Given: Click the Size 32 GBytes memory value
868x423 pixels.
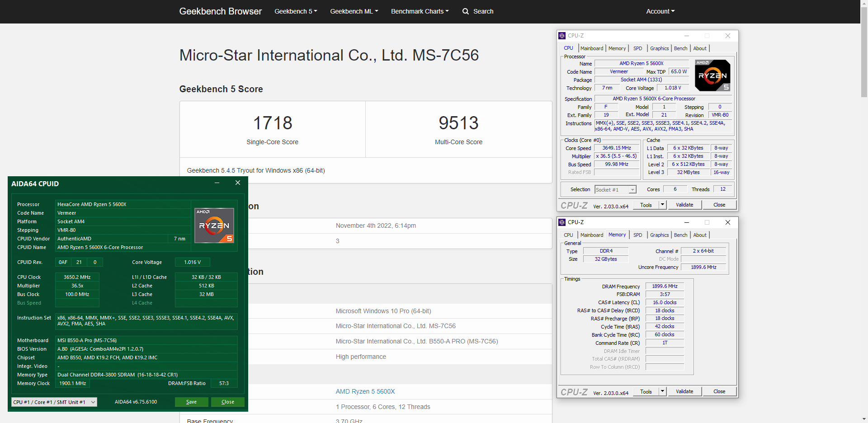Looking at the screenshot, I should [x=606, y=259].
